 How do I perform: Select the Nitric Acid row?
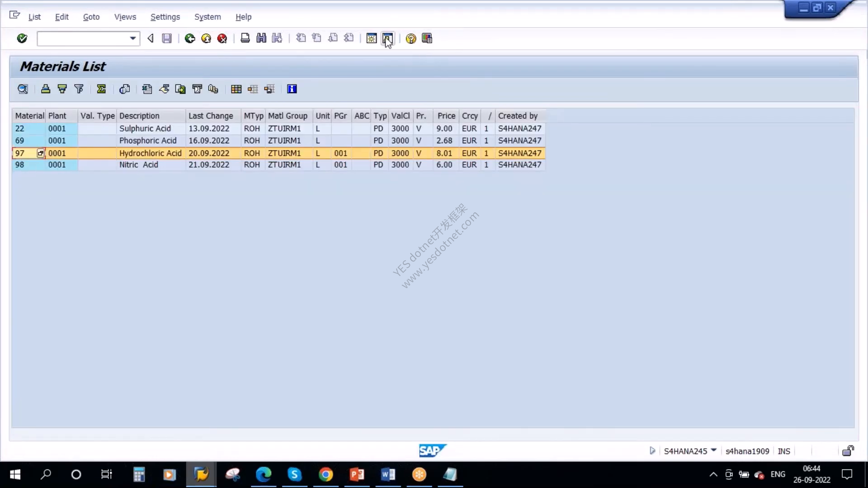(278, 165)
